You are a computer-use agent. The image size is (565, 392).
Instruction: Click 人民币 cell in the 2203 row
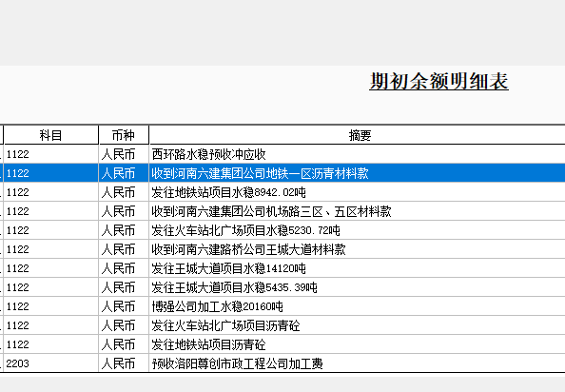(124, 363)
